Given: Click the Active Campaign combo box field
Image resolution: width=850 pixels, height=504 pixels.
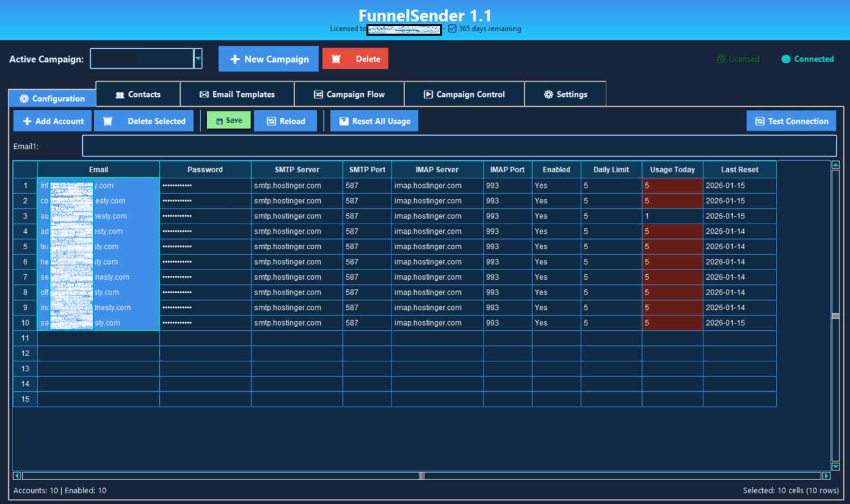Looking at the screenshot, I should click(142, 58).
